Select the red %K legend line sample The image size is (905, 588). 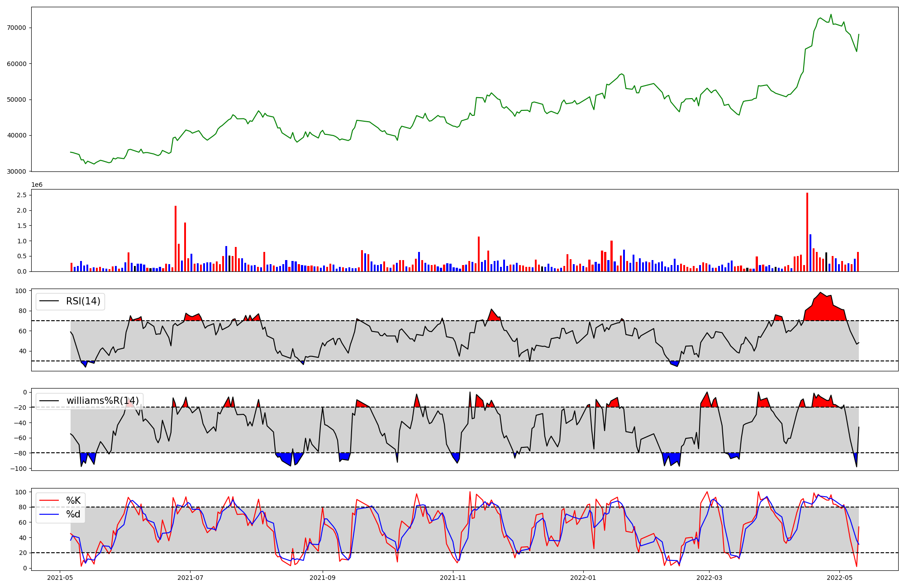click(x=49, y=500)
